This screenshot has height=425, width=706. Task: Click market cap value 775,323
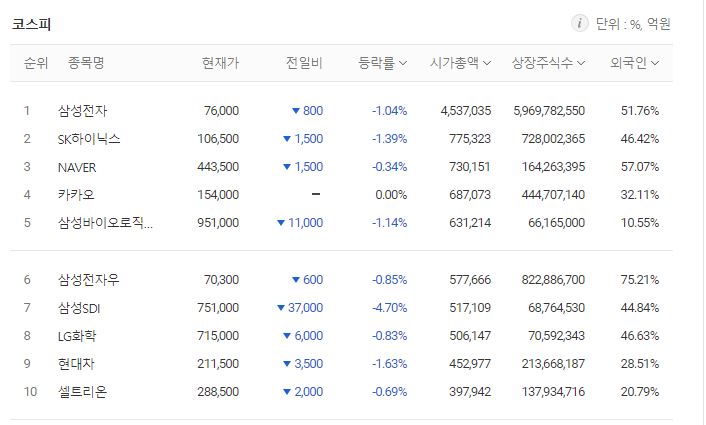(470, 139)
